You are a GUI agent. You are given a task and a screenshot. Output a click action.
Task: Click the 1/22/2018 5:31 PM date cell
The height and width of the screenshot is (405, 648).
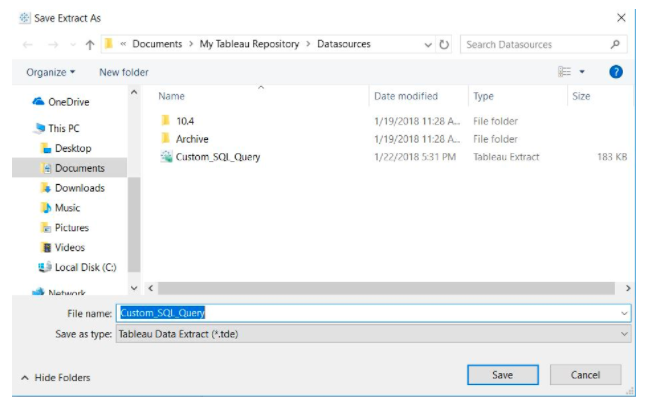pyautogui.click(x=415, y=157)
